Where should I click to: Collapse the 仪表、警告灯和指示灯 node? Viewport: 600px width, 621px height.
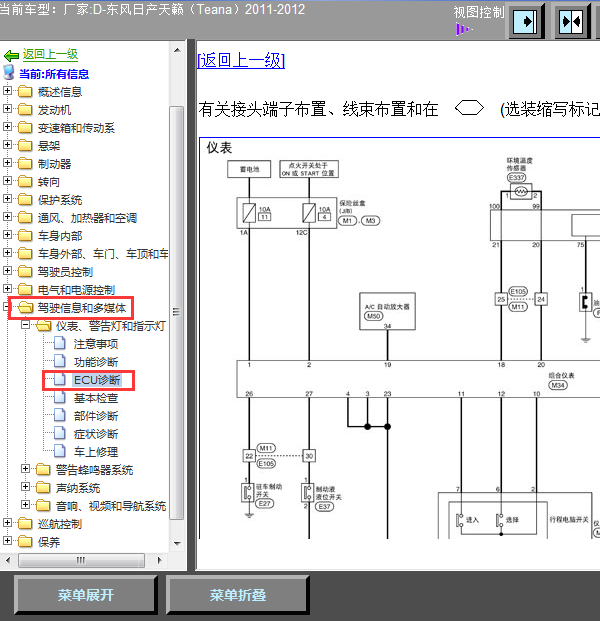[25, 325]
